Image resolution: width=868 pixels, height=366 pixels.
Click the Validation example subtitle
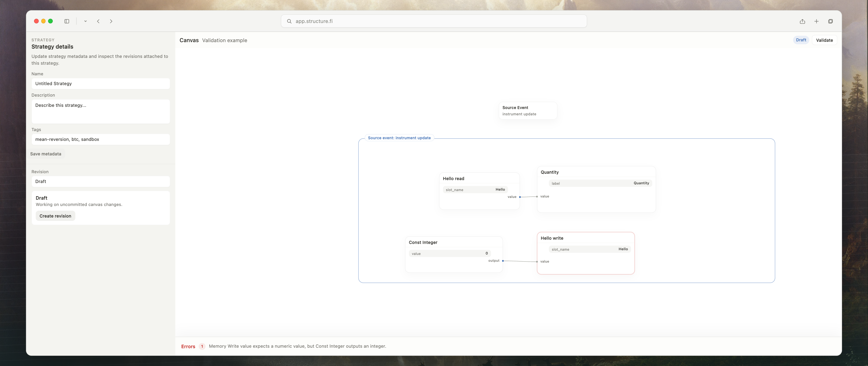(225, 40)
